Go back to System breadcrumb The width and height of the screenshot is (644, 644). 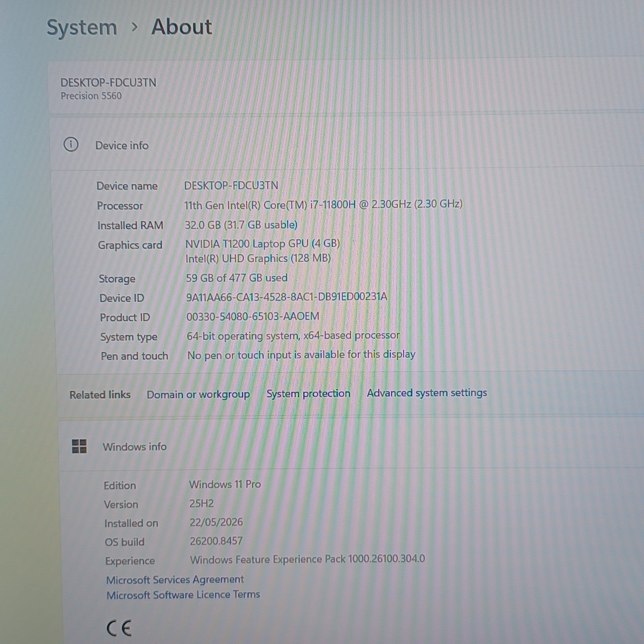click(x=82, y=28)
